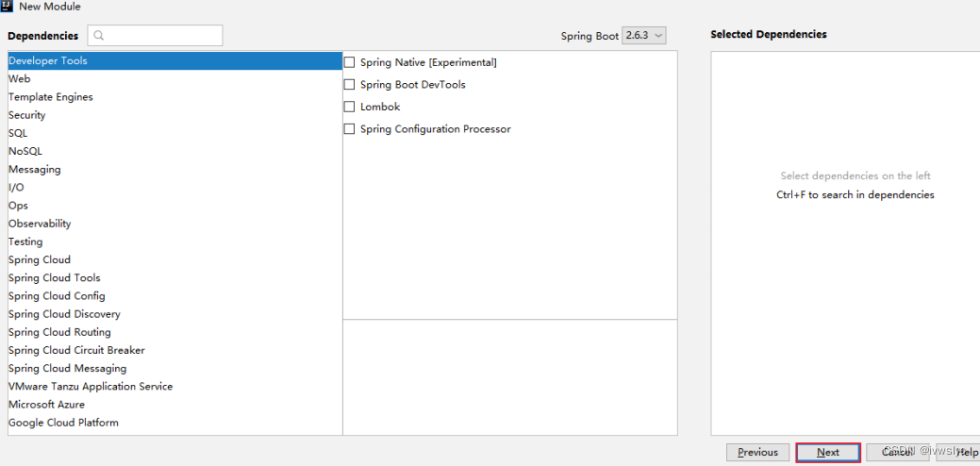Open the Ops category
The width and height of the screenshot is (980, 466).
(175, 207)
